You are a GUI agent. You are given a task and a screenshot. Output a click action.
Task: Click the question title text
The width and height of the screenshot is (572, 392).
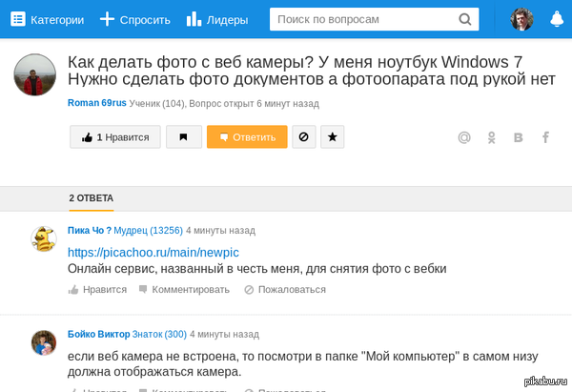coord(312,71)
